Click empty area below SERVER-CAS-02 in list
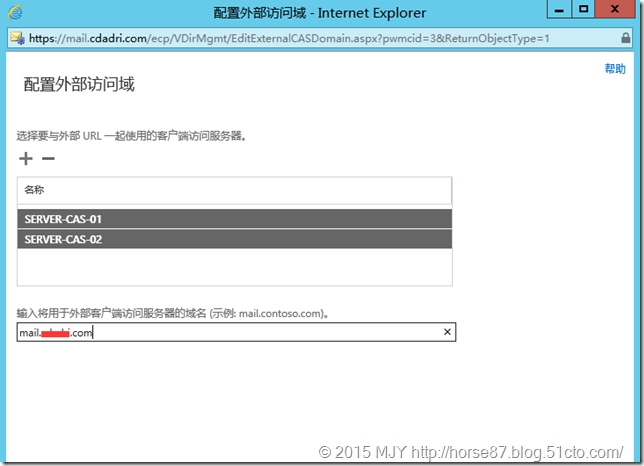644x466 pixels. tap(235, 267)
